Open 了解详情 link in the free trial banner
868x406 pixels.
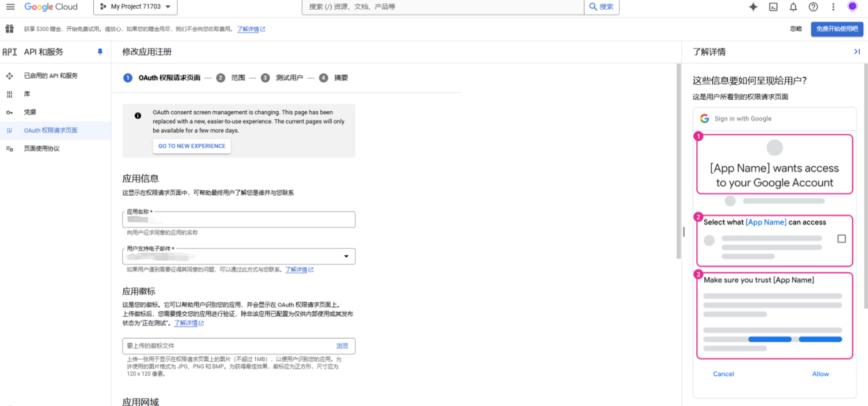tap(251, 29)
